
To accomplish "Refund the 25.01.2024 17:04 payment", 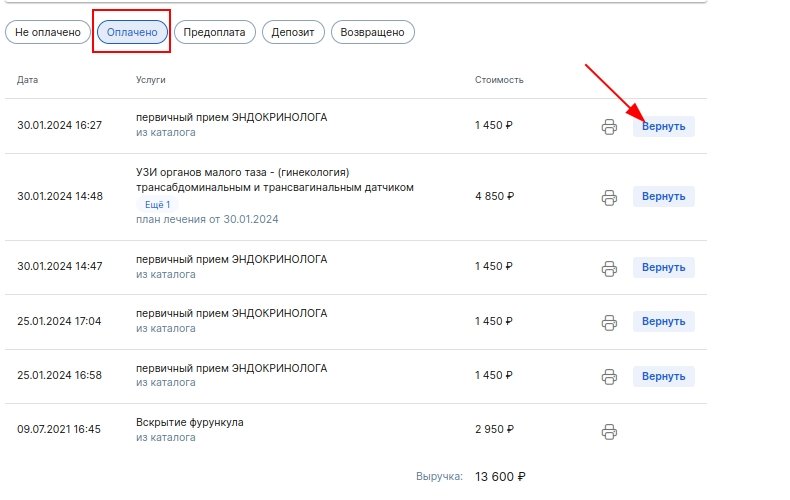I will tap(663, 322).
